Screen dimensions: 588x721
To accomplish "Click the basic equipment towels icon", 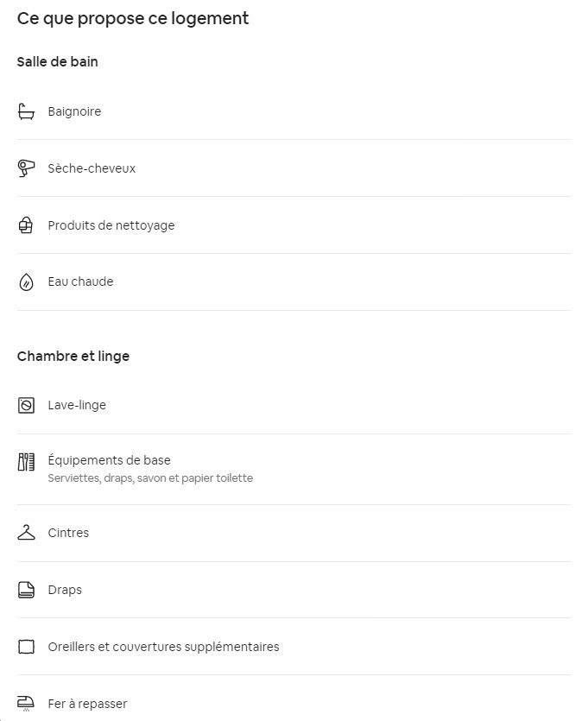I will [x=26, y=462].
